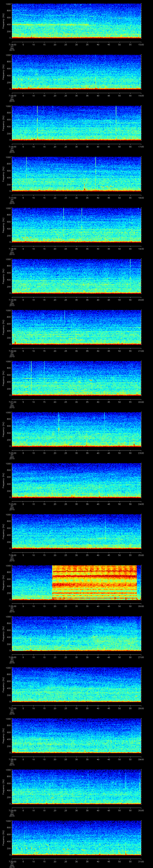Click the Frequency (Hz) axis label of the 7:30:00 panel
The width and height of the screenshot is (153, 868).
[x=3, y=838]
